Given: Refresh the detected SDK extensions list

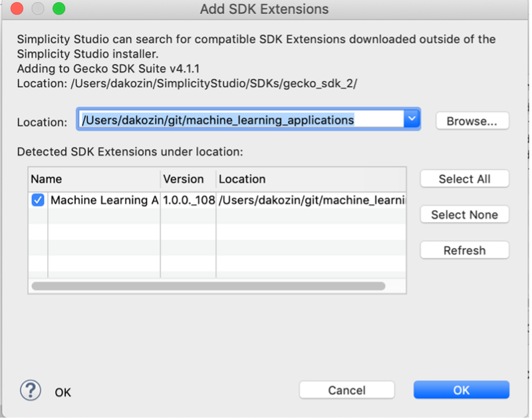Looking at the screenshot, I should point(464,251).
